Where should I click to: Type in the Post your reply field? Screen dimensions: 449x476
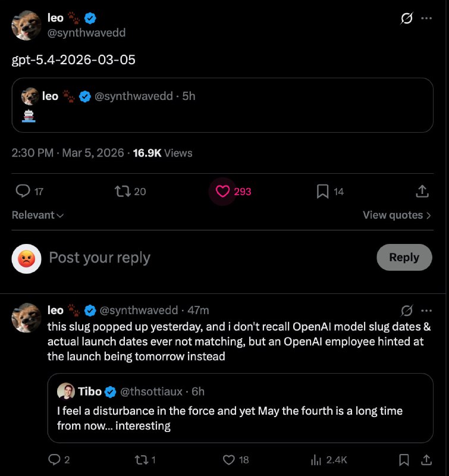[x=178, y=258]
